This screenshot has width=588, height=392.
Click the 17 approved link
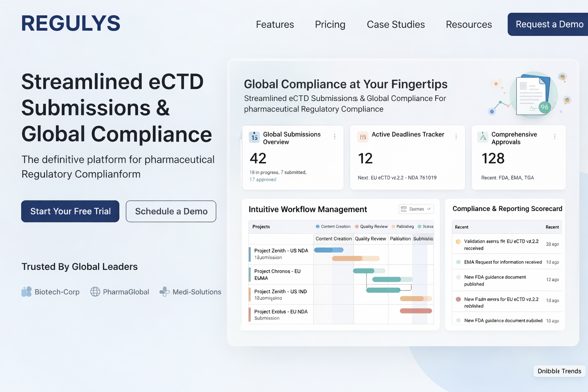(x=263, y=180)
